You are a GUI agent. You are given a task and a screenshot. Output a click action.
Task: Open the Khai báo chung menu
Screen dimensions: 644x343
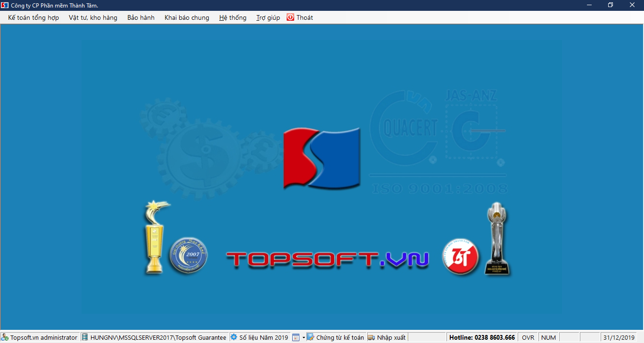(187, 17)
